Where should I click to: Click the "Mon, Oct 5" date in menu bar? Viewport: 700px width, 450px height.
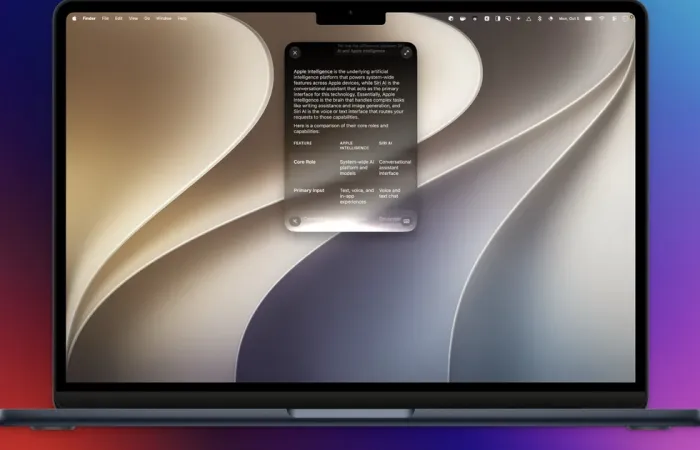[569, 19]
